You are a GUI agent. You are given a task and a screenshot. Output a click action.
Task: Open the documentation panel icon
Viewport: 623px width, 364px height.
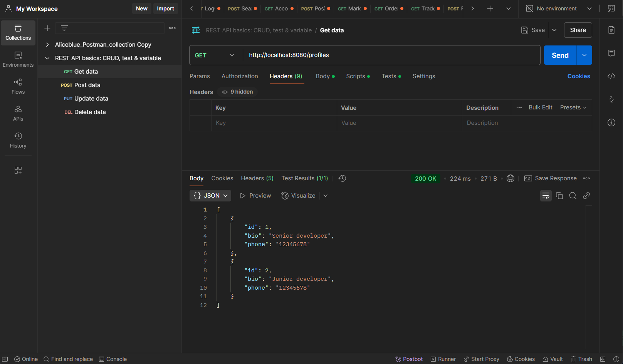pyautogui.click(x=611, y=30)
